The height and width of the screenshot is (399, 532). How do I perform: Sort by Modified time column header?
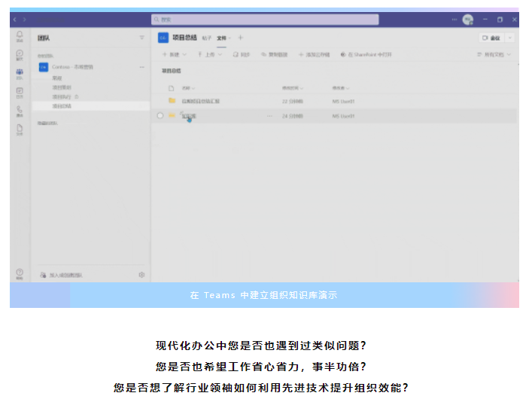293,88
